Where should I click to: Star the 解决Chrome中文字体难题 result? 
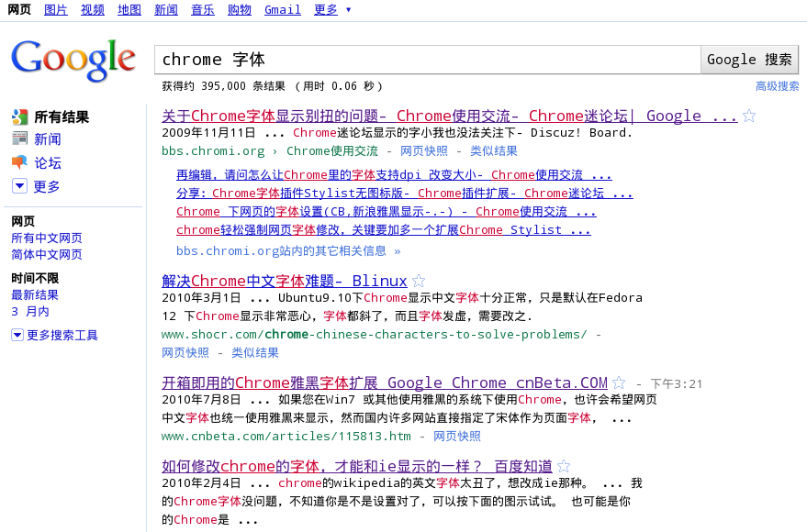coord(419,282)
